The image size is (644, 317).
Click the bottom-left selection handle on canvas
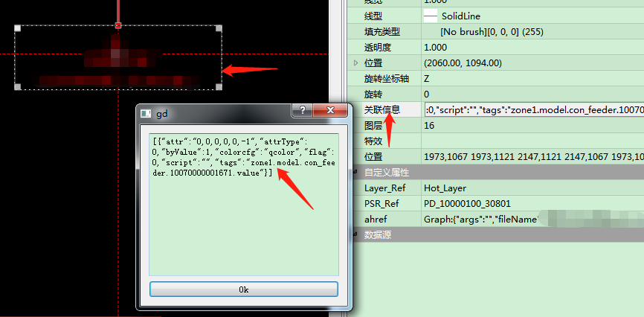click(x=17, y=87)
